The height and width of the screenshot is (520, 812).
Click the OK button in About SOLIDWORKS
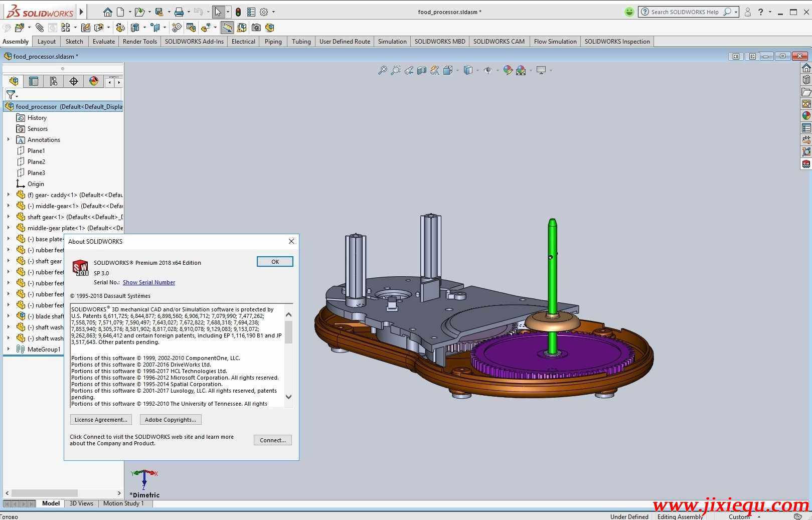274,261
